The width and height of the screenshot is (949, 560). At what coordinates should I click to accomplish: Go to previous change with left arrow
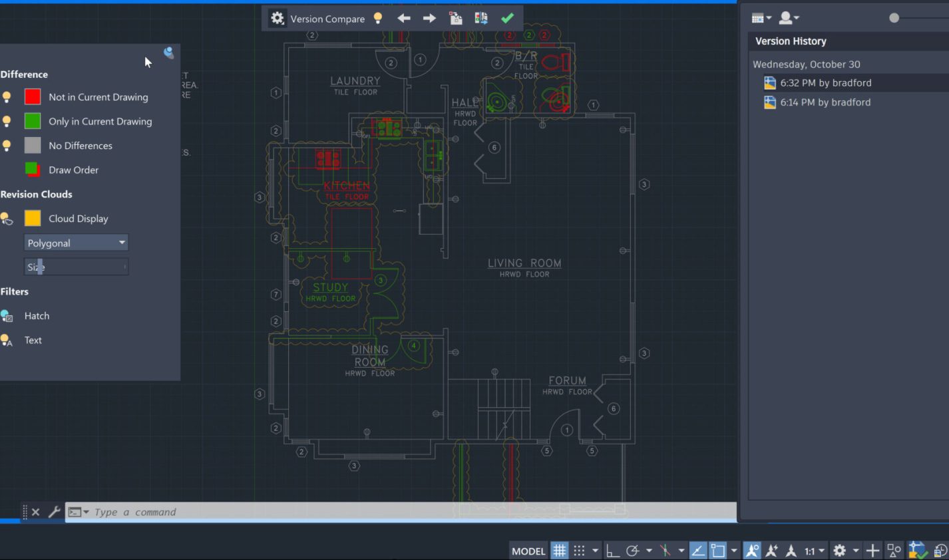[403, 19]
